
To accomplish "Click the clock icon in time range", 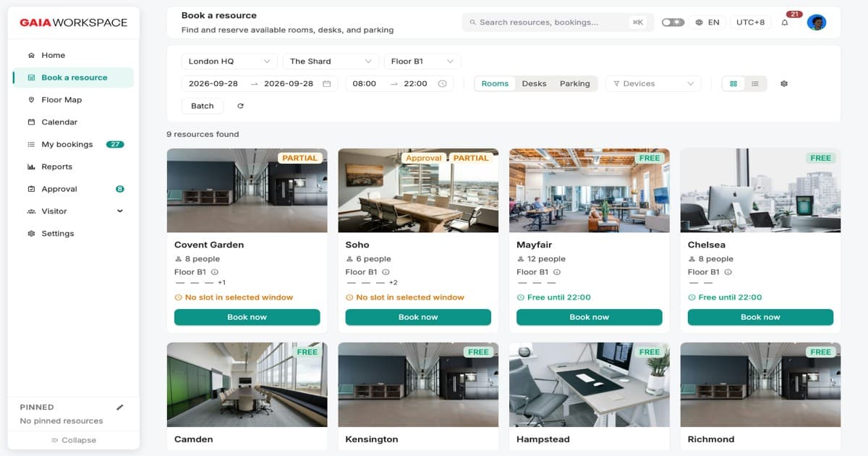I will (x=442, y=84).
